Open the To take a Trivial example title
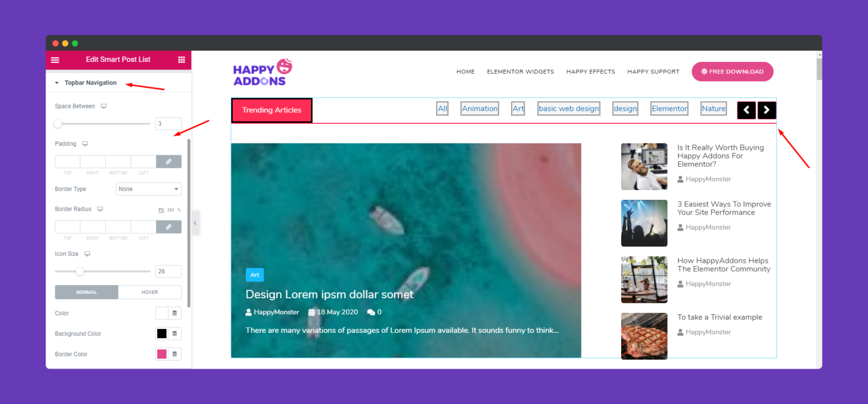The image size is (868, 404). (720, 317)
